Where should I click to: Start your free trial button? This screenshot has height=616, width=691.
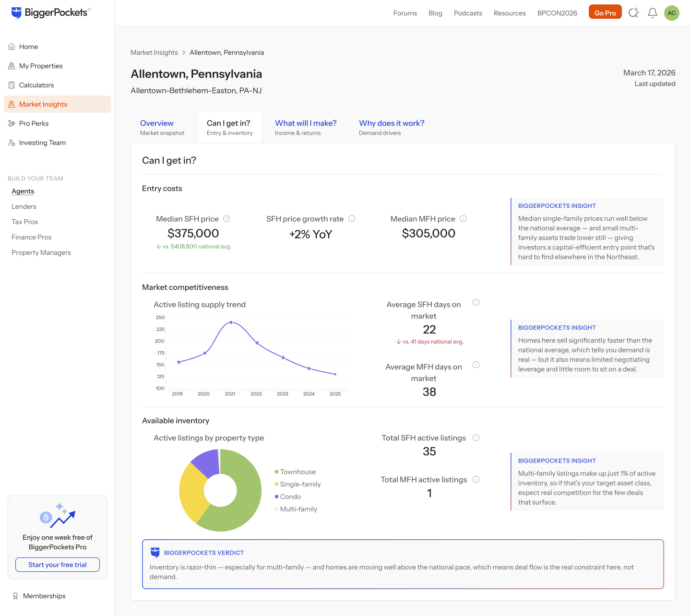click(x=58, y=565)
